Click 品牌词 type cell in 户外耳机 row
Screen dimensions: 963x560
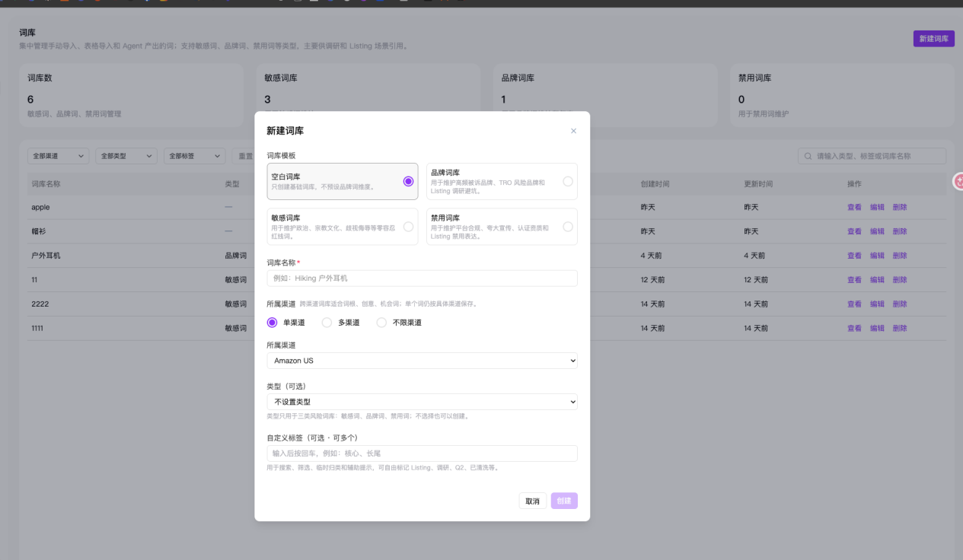pos(235,256)
